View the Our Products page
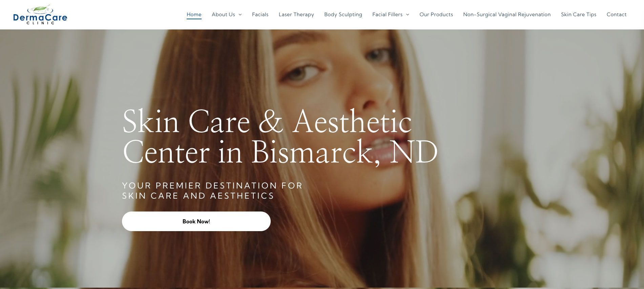 (x=436, y=15)
